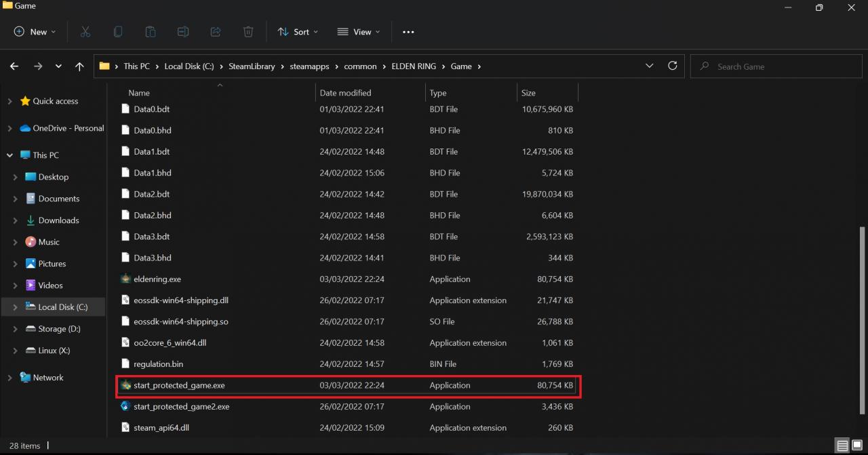Switch to large thumbnails view icon

[856, 446]
